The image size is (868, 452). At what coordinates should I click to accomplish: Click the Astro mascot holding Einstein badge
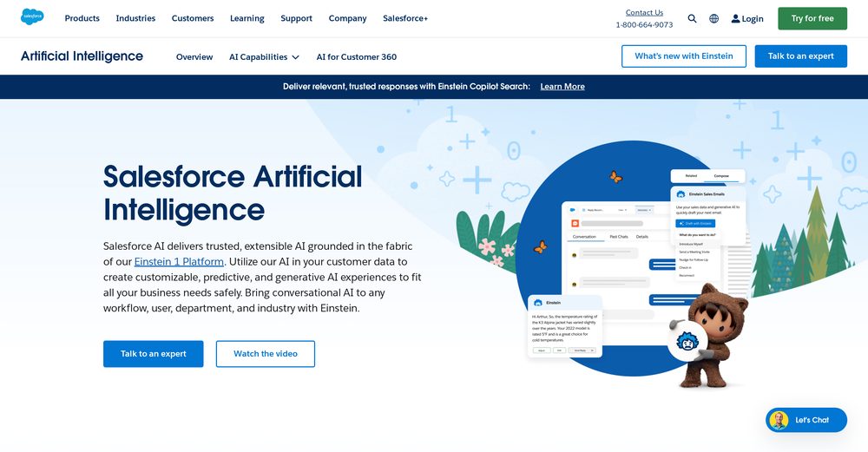pos(705,334)
